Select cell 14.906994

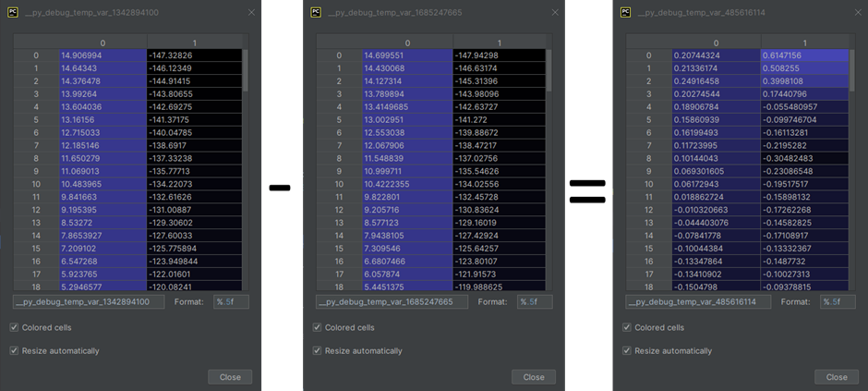pyautogui.click(x=103, y=55)
